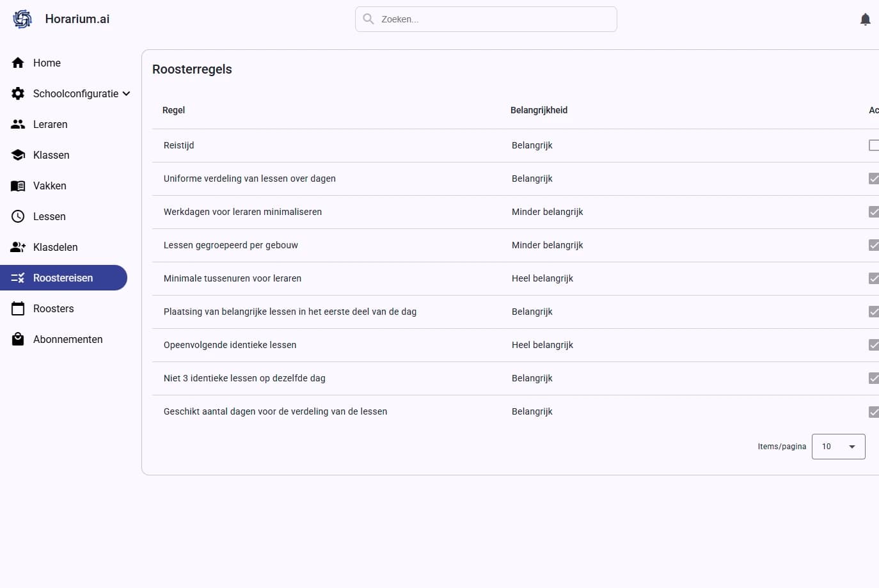Open the Klasdelen menu item
Screen dimensions: 879x588
click(55, 247)
